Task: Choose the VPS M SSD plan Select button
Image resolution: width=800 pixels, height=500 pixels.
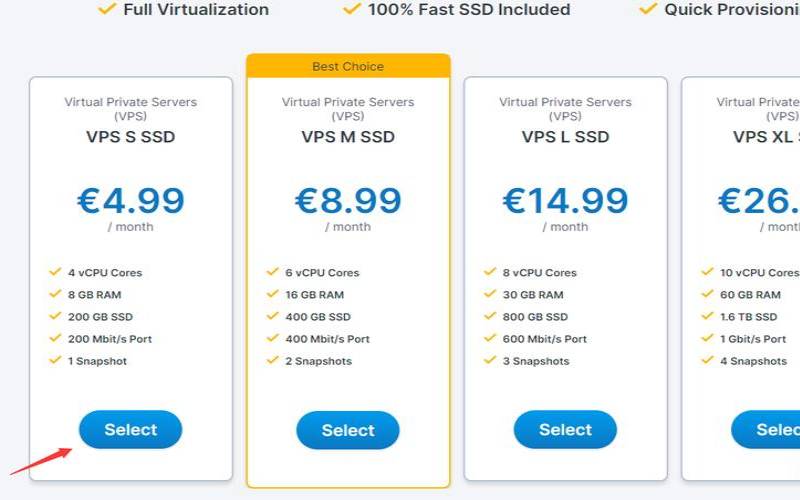Action: tap(348, 431)
